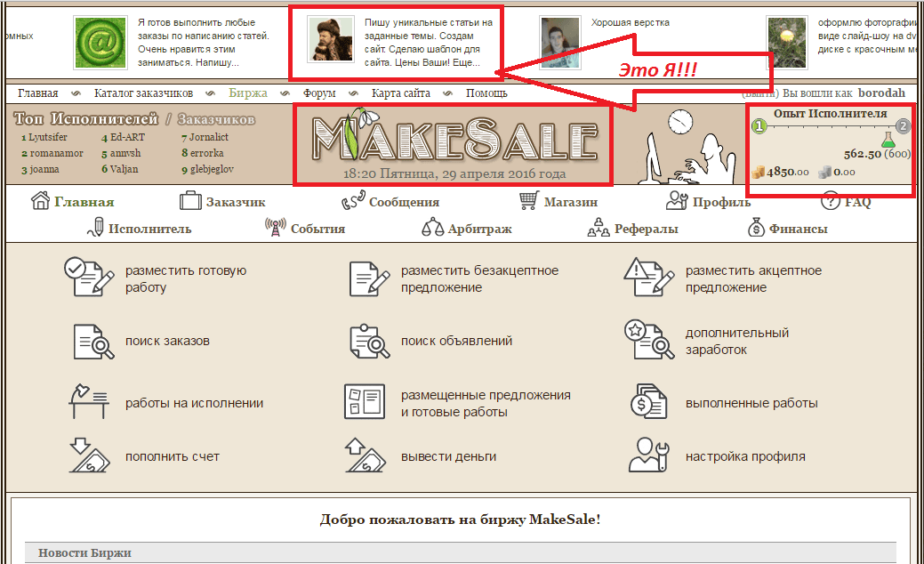Image resolution: width=924 pixels, height=564 pixels.
Task: Click the layout icon for размещенные предложения
Action: pos(365,401)
